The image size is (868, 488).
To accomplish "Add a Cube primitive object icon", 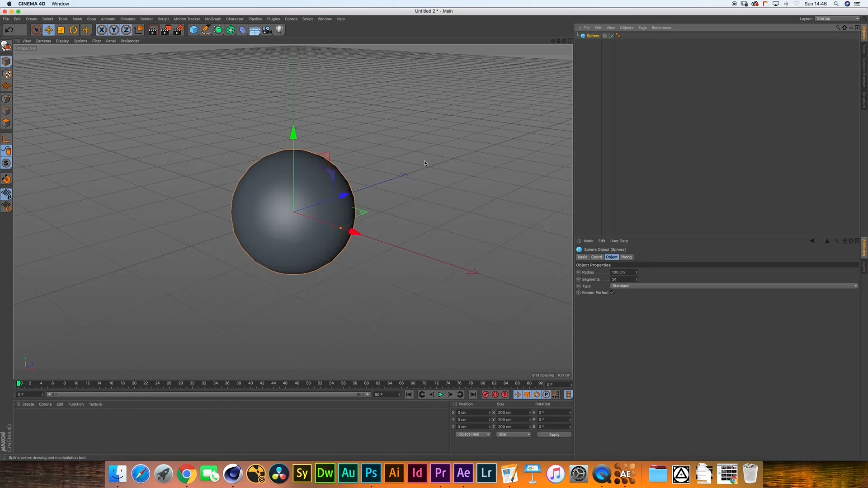I will click(193, 30).
